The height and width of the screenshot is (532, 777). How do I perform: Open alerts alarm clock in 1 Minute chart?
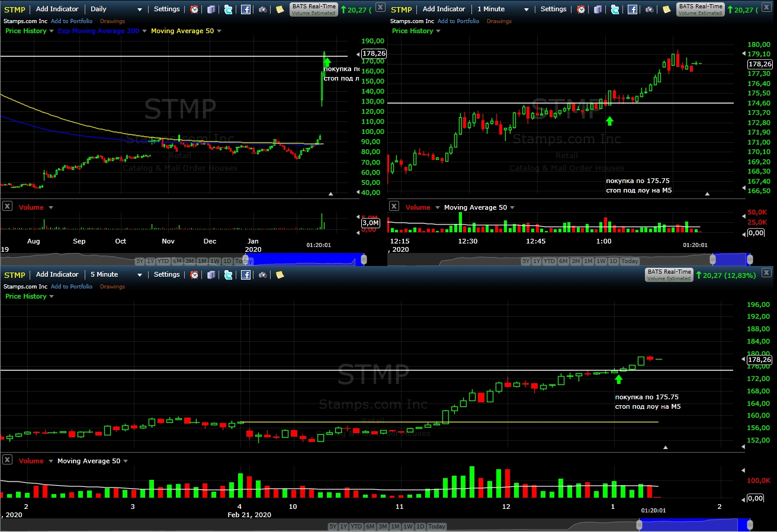coord(581,9)
